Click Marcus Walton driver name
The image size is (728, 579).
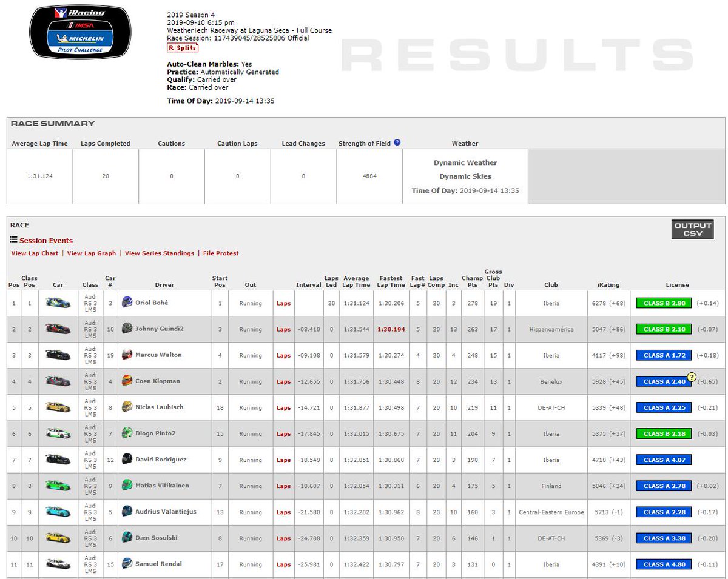(x=158, y=355)
